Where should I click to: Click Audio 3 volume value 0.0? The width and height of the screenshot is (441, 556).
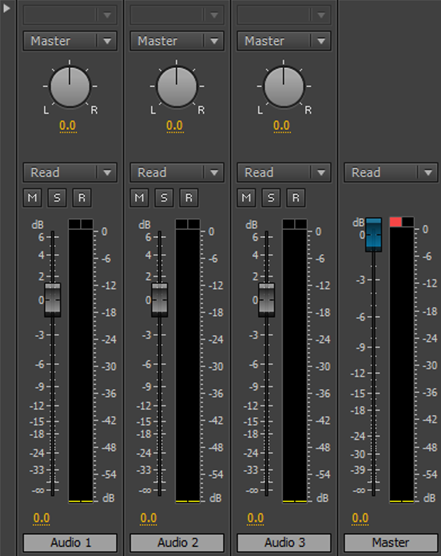256,518
